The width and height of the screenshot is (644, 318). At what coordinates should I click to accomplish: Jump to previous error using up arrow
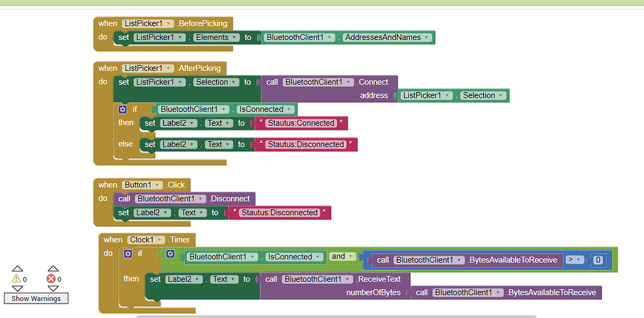52,269
